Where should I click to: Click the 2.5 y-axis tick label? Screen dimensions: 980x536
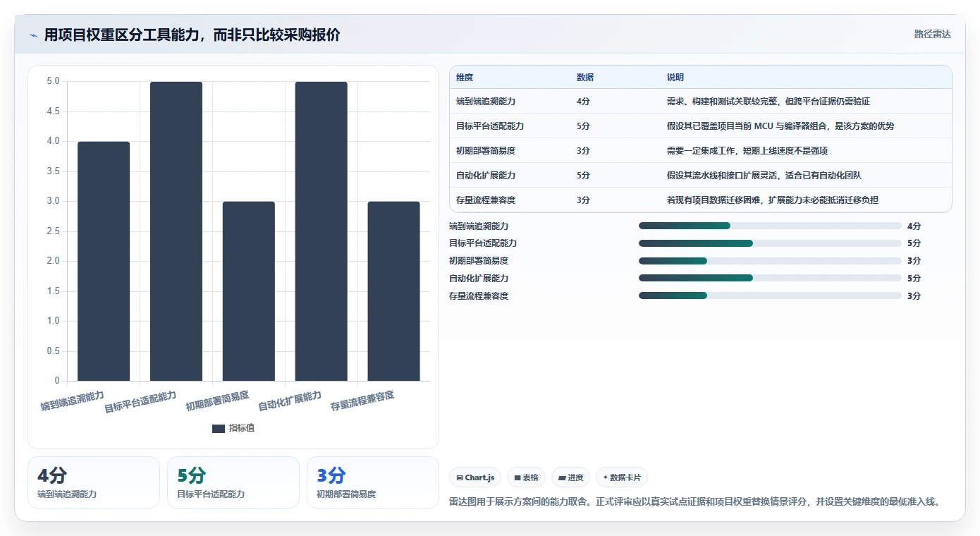(54, 231)
